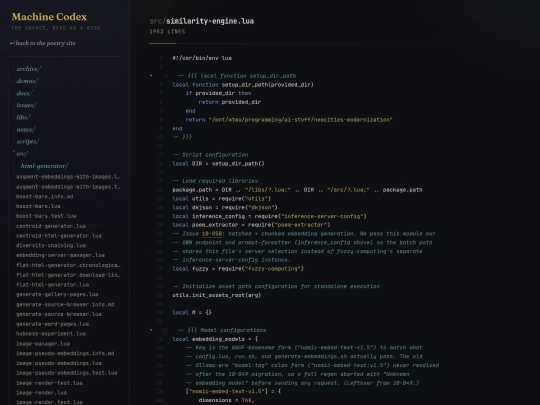This screenshot has width=540, height=405.
Task: Go back to the poetry site
Action: tap(43, 43)
